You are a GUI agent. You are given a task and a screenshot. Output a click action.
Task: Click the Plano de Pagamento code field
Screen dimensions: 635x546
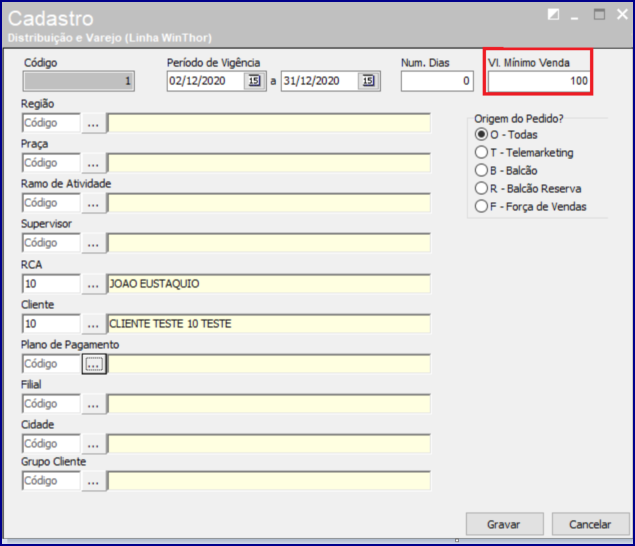point(51,364)
